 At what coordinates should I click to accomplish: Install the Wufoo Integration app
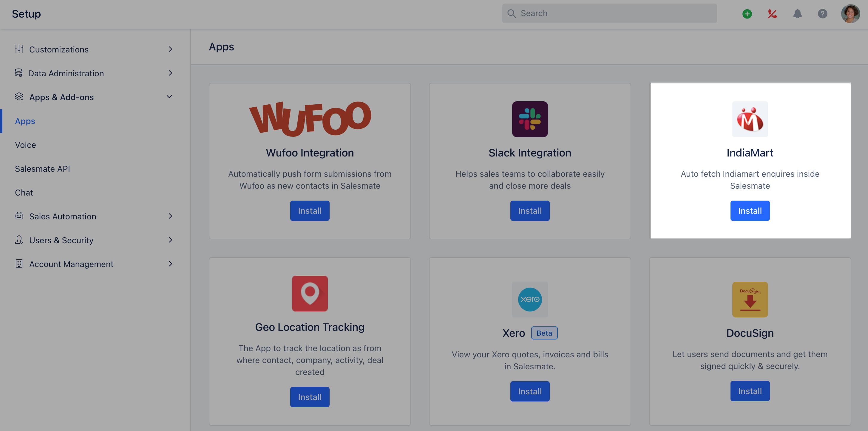310,211
